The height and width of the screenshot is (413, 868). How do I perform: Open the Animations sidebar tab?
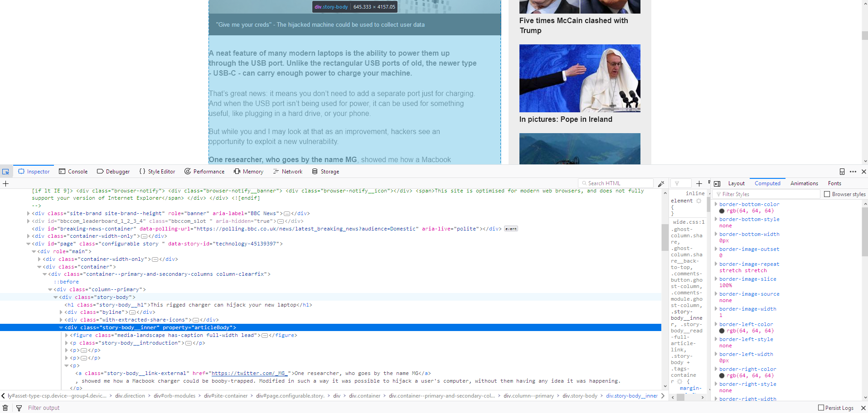click(804, 183)
